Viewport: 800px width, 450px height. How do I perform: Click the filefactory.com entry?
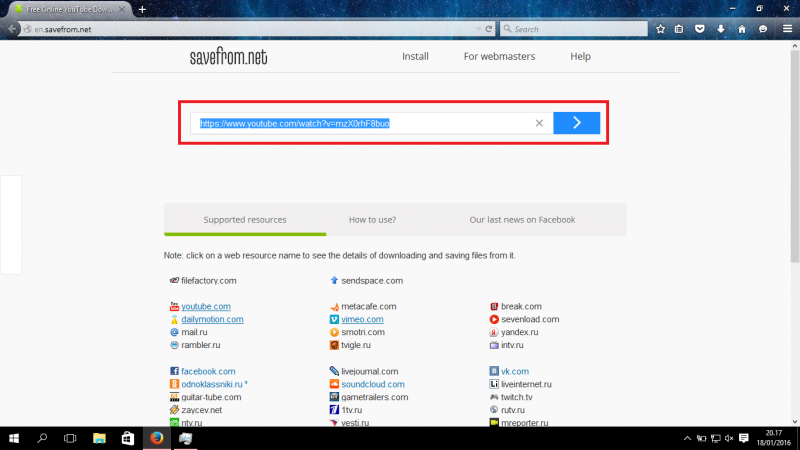pos(209,281)
